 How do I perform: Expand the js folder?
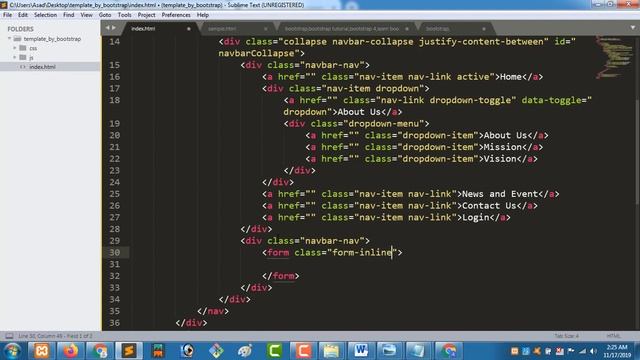(x=15, y=57)
